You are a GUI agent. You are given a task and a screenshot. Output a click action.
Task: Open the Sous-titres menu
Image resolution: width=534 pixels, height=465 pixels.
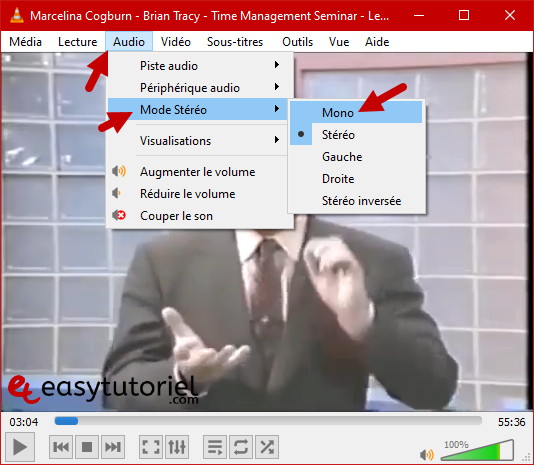point(235,42)
